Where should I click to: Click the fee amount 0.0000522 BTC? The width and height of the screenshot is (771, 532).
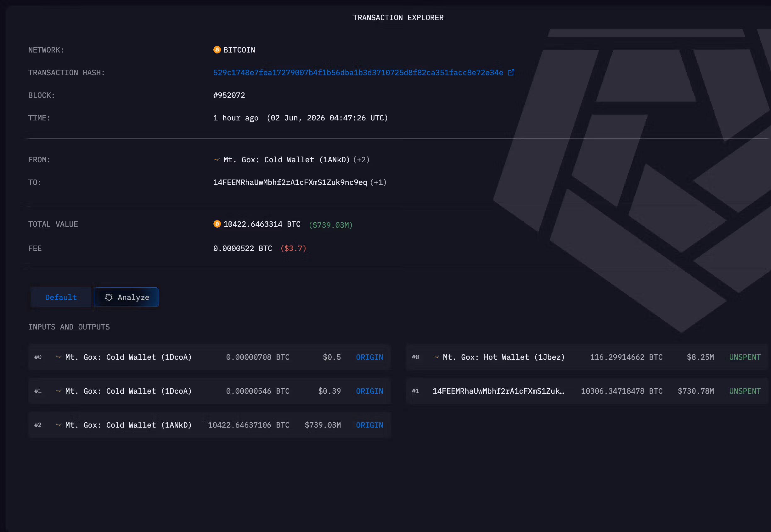point(243,249)
